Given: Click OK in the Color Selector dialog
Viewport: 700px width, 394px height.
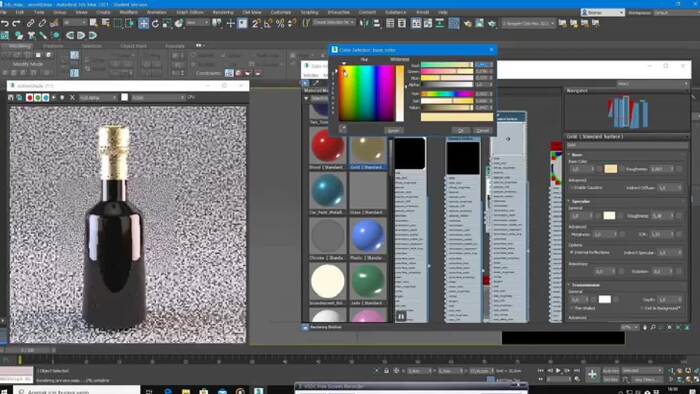Looking at the screenshot, I should click(x=461, y=130).
